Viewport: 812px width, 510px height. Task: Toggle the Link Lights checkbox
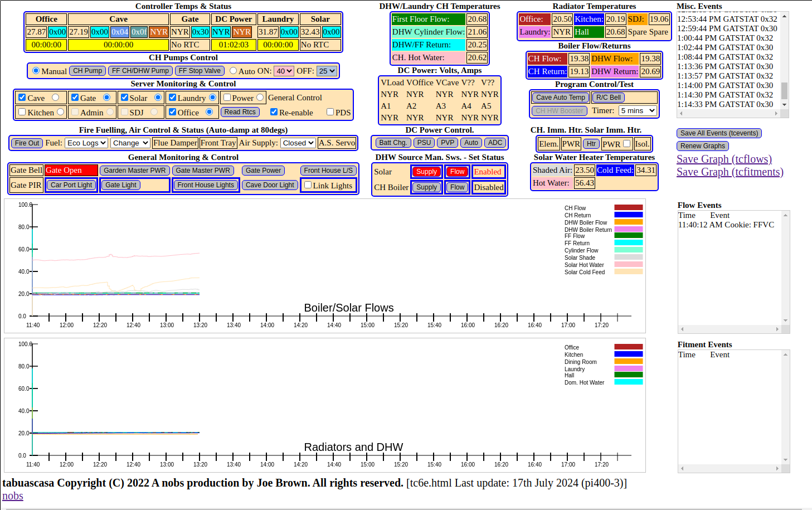coord(308,185)
